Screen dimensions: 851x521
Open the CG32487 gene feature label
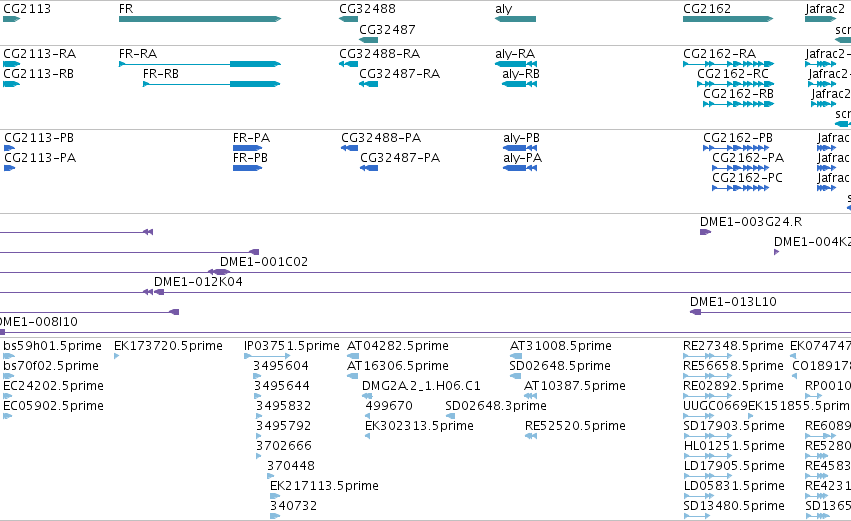(388, 29)
